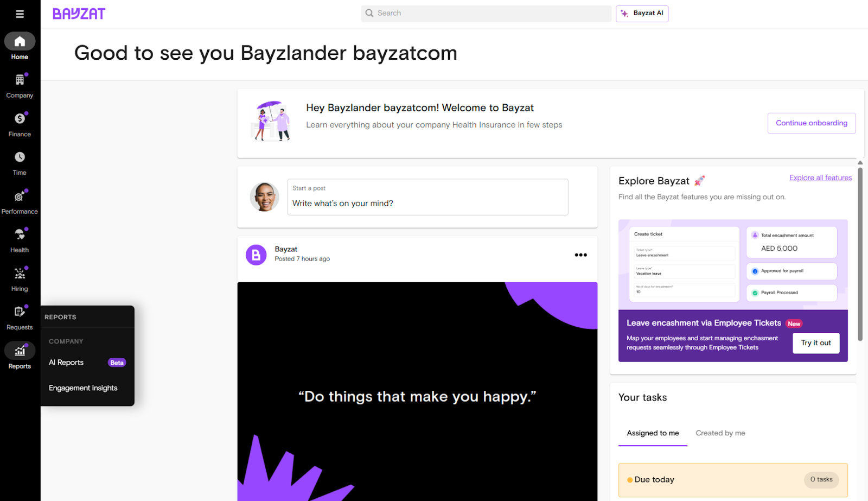Go to Home in sidebar
The width and height of the screenshot is (868, 501).
point(20,47)
